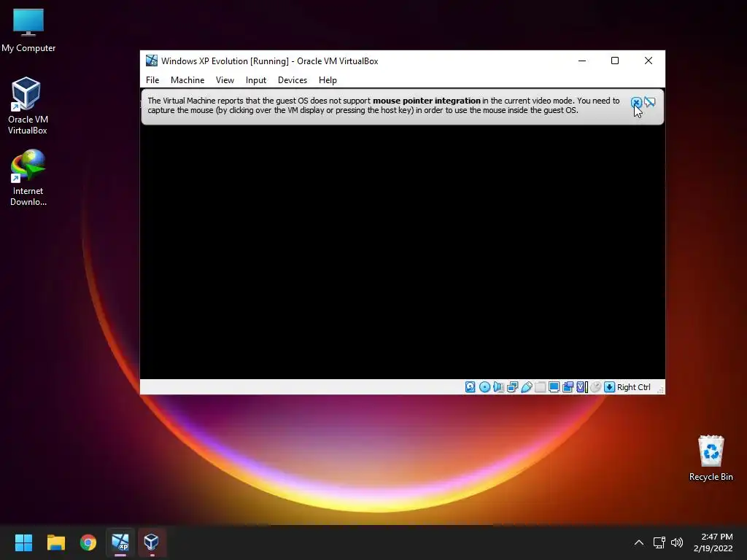Open File Explorer from the taskbar
747x560 pixels.
[55, 542]
